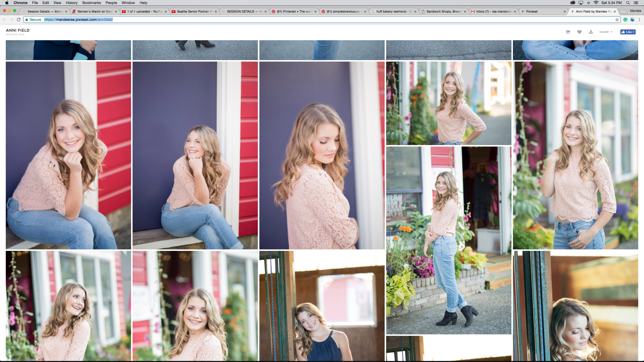Click the ANNI FIELD gallery title
644x362 pixels.
point(18,30)
